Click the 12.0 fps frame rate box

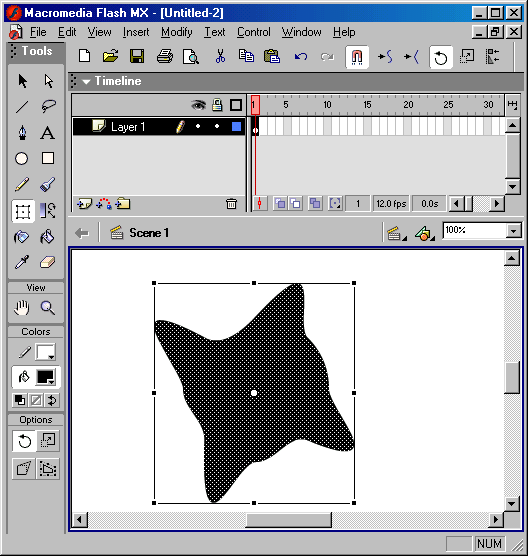point(391,204)
